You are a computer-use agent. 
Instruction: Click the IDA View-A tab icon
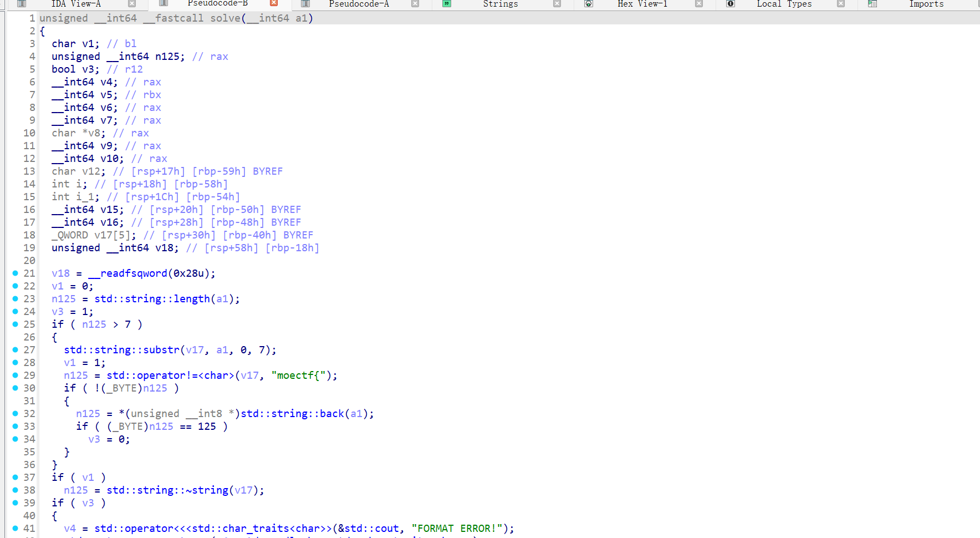[22, 3]
